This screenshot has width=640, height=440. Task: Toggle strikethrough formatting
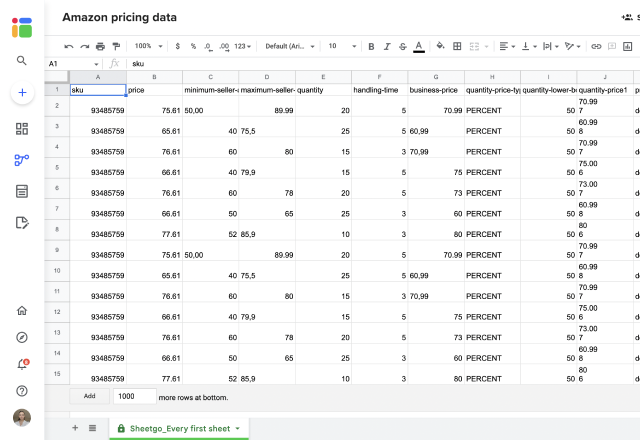pos(403,47)
